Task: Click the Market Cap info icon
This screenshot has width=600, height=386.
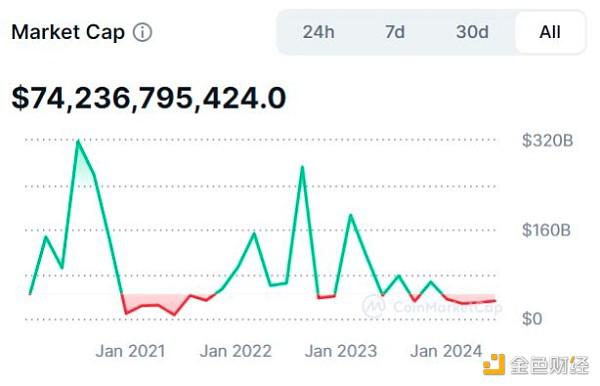Action: click(142, 33)
